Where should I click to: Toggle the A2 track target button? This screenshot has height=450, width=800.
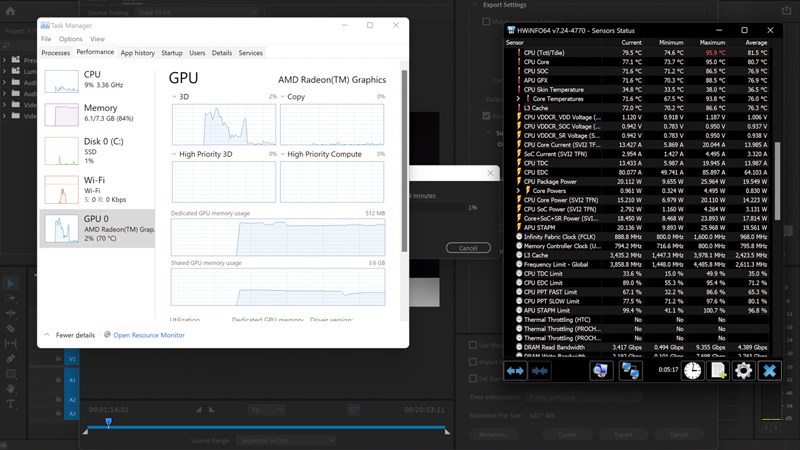point(71,401)
